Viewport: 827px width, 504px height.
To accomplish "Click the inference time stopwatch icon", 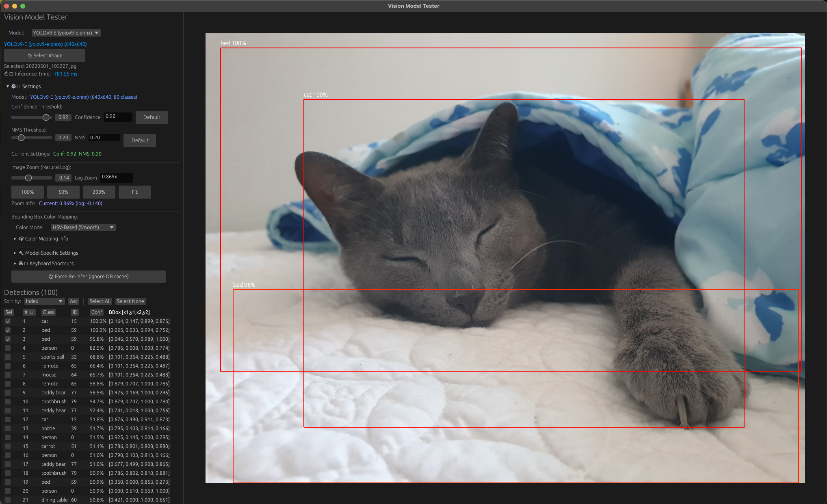I will [x=6, y=74].
